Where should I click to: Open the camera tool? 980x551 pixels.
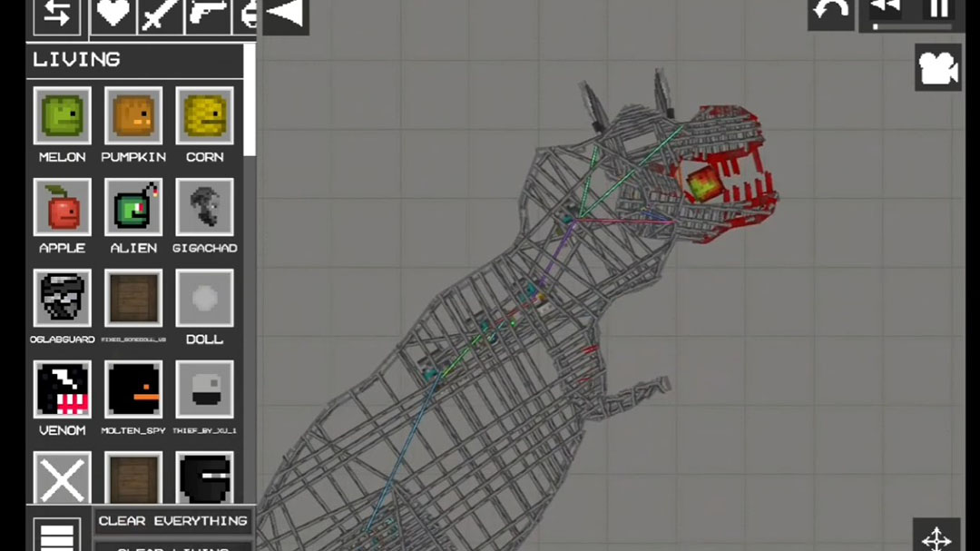pyautogui.click(x=937, y=67)
